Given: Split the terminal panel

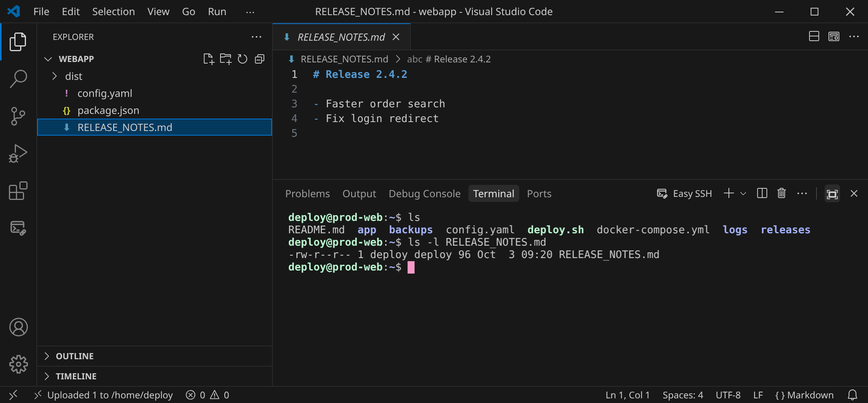Looking at the screenshot, I should 762,193.
